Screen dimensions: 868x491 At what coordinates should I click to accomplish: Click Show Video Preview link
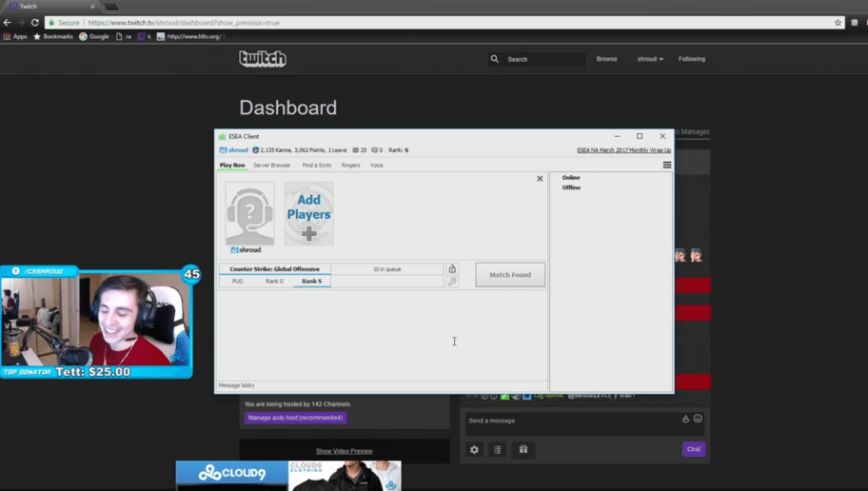(345, 451)
